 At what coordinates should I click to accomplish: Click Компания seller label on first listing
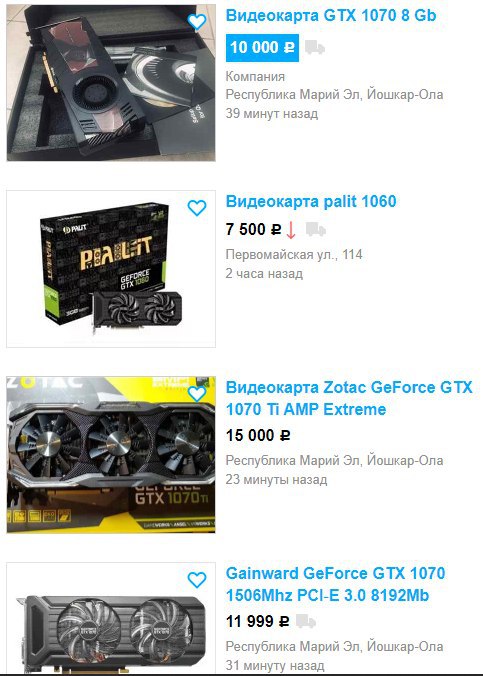tap(255, 77)
